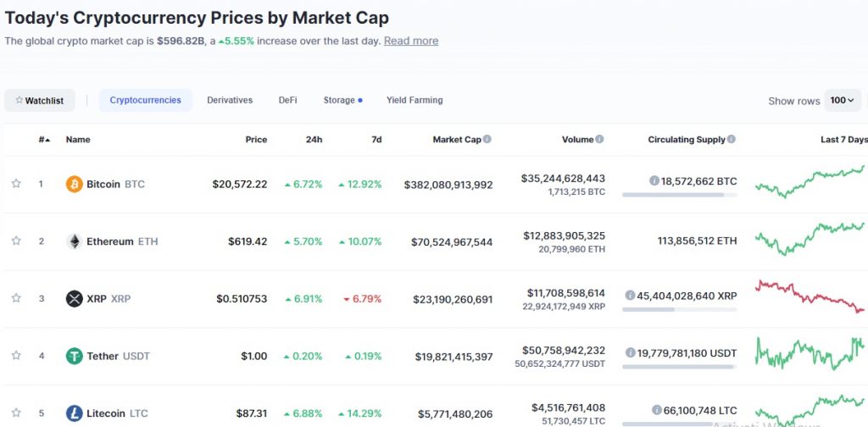Viewport: 868px width, 427px height.
Task: Toggle the Ethereum watchlist star
Action: click(16, 241)
